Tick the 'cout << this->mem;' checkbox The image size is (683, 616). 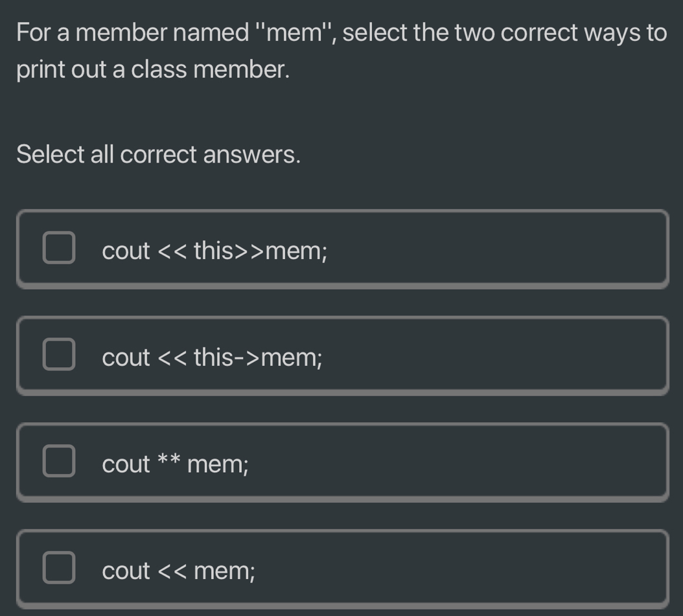coord(59,357)
